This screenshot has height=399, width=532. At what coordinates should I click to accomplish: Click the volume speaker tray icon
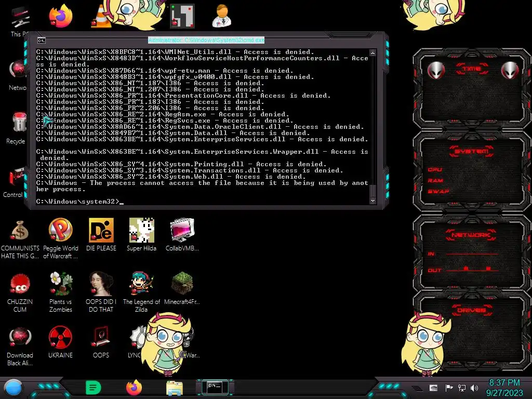pos(474,388)
